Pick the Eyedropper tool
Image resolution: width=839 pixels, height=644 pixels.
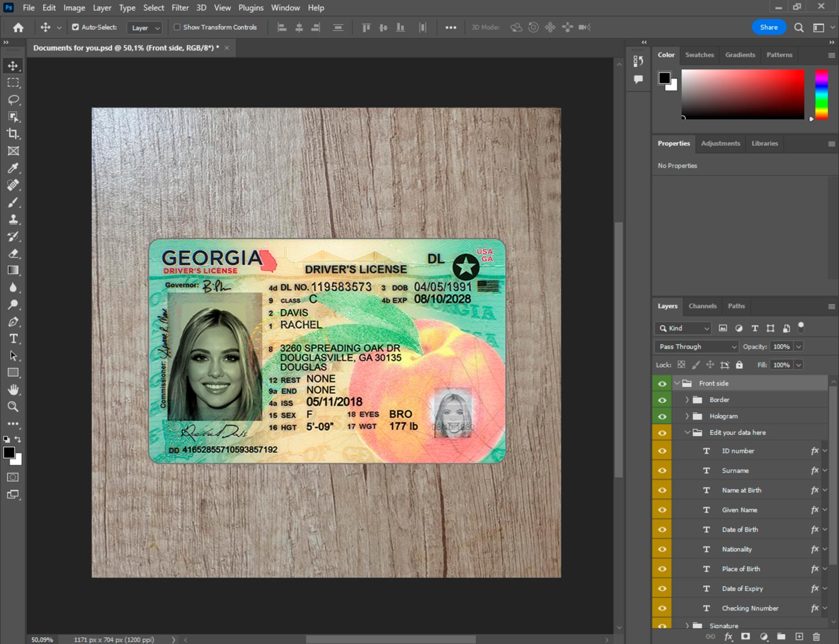tap(13, 168)
